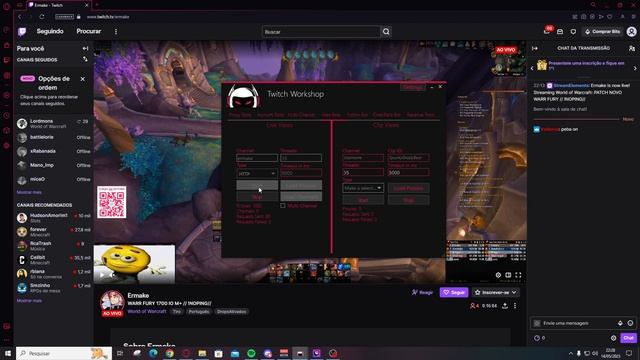Select the third tab in Twitch Workshop
Image resolution: width=640 pixels, height=360 pixels.
(302, 115)
